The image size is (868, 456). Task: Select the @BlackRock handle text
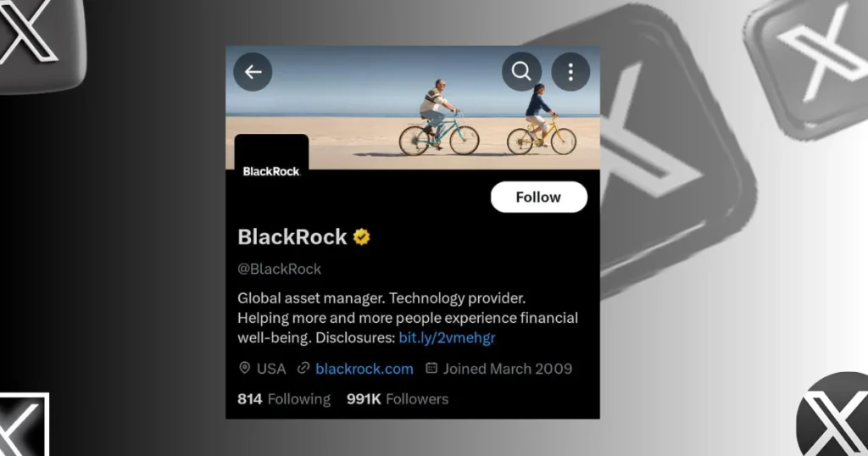[x=279, y=269]
